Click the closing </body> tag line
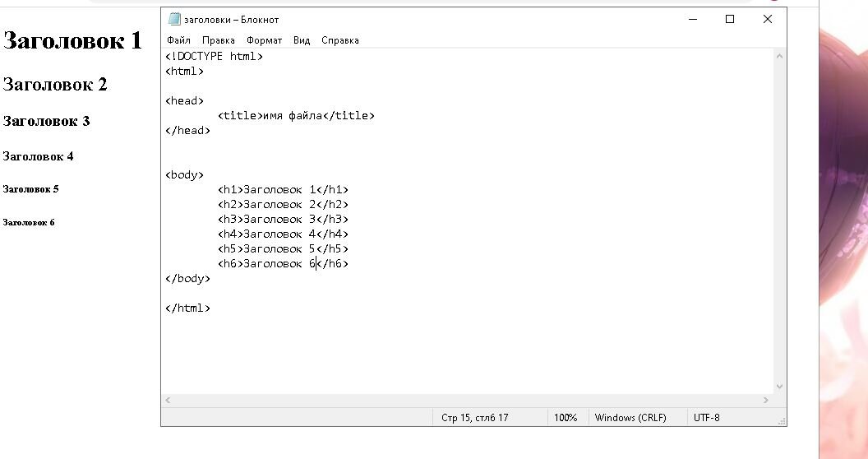Viewport: 868px width, 459px height. (187, 279)
